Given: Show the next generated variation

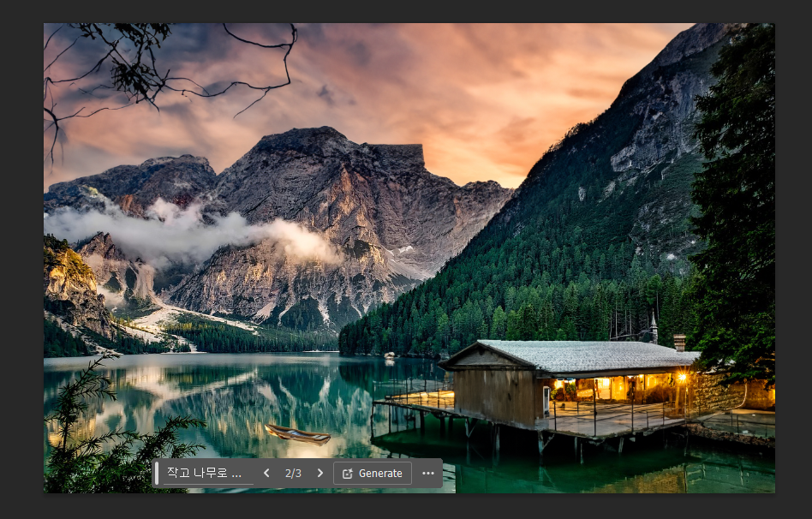Looking at the screenshot, I should point(320,473).
